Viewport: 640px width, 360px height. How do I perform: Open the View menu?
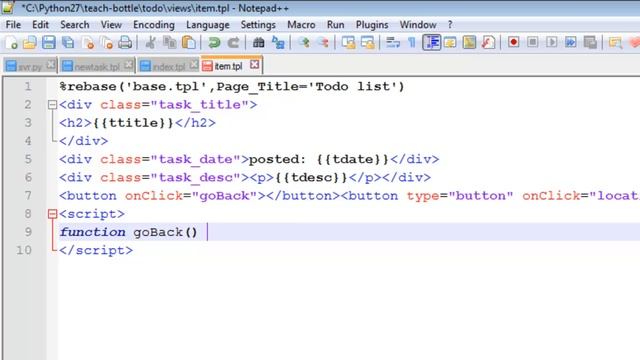coord(111,25)
